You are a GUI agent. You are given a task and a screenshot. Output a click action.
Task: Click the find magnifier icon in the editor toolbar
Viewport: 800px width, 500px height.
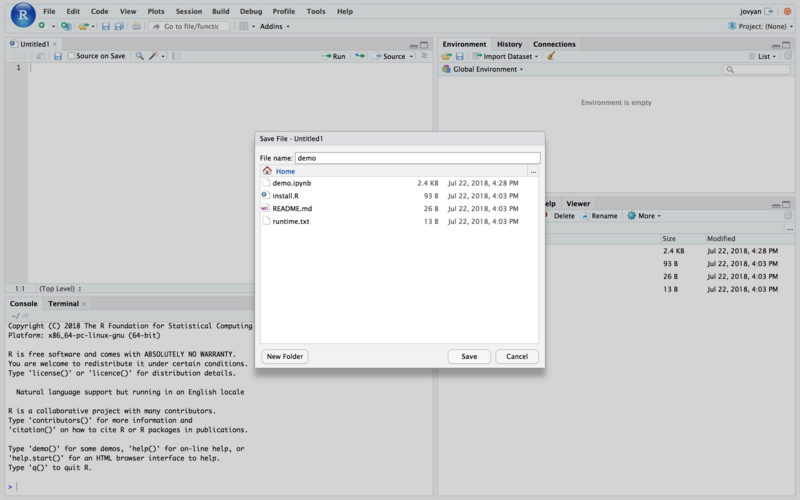[x=140, y=56]
